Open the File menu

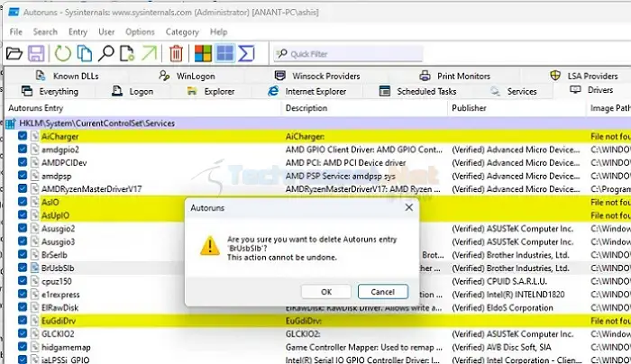16,32
